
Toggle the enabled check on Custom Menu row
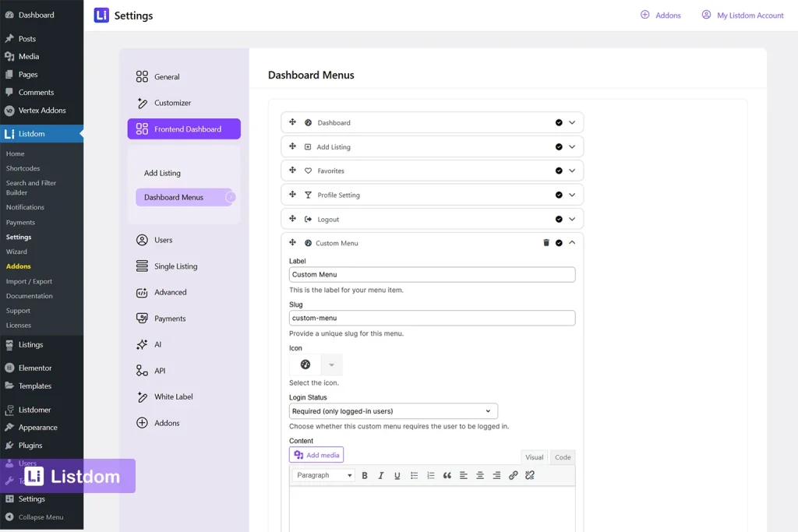(559, 243)
